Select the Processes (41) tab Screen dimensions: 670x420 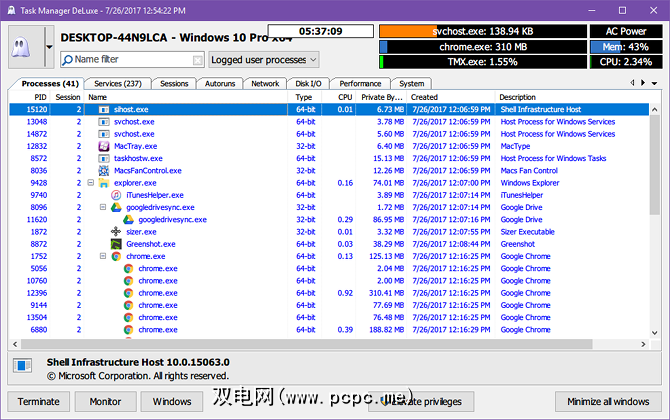point(50,83)
